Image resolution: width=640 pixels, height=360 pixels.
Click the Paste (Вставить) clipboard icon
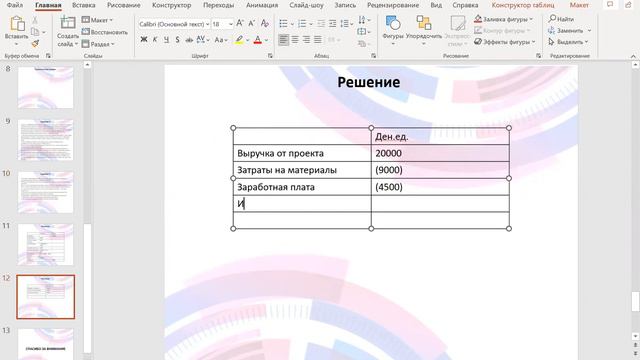pyautogui.click(x=17, y=24)
